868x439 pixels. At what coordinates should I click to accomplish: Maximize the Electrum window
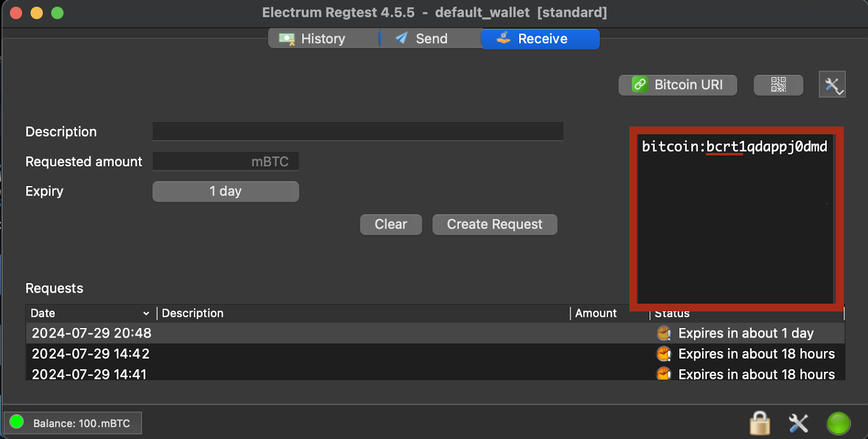click(x=58, y=13)
